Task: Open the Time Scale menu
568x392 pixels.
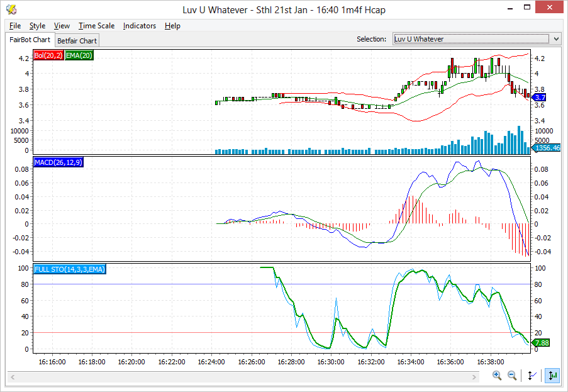Action: point(96,26)
